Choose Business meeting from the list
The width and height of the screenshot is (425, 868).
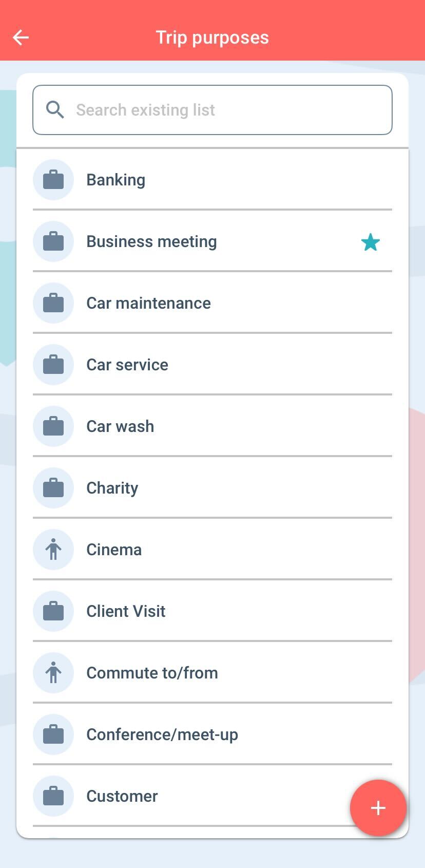point(151,242)
